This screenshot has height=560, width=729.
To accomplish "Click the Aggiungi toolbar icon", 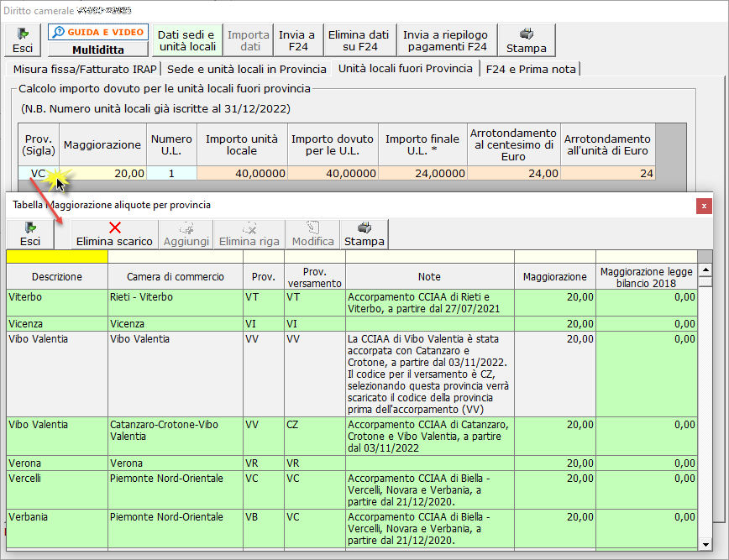I will click(186, 233).
